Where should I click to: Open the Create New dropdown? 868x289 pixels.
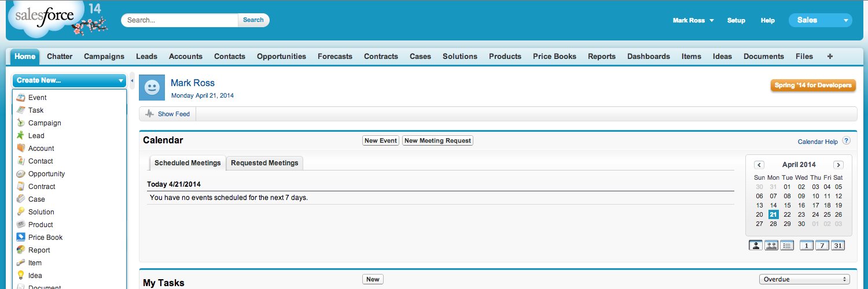(x=69, y=80)
